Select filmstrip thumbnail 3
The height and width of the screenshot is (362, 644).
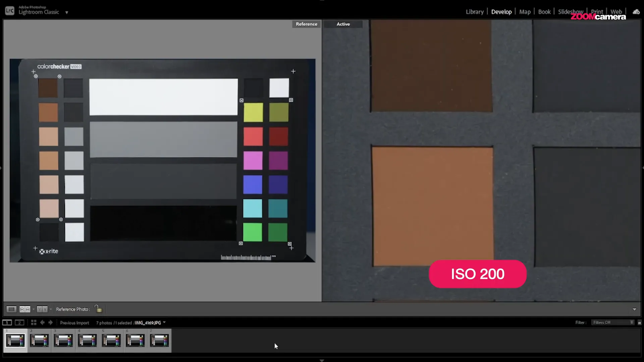click(x=63, y=340)
